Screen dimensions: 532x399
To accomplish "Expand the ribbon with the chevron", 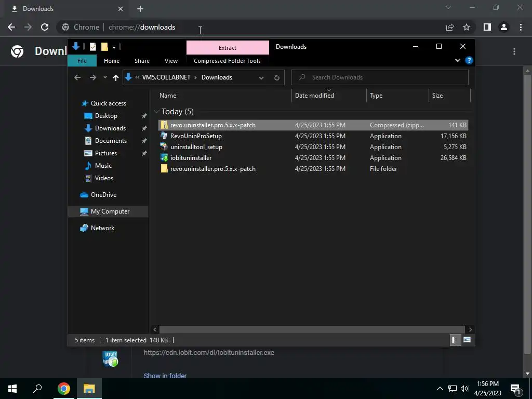I will click(x=458, y=60).
